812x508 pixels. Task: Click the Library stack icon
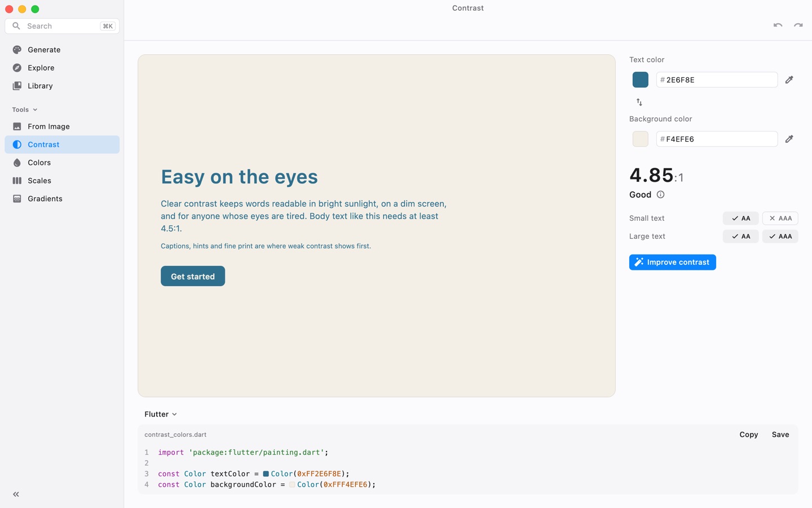(17, 86)
